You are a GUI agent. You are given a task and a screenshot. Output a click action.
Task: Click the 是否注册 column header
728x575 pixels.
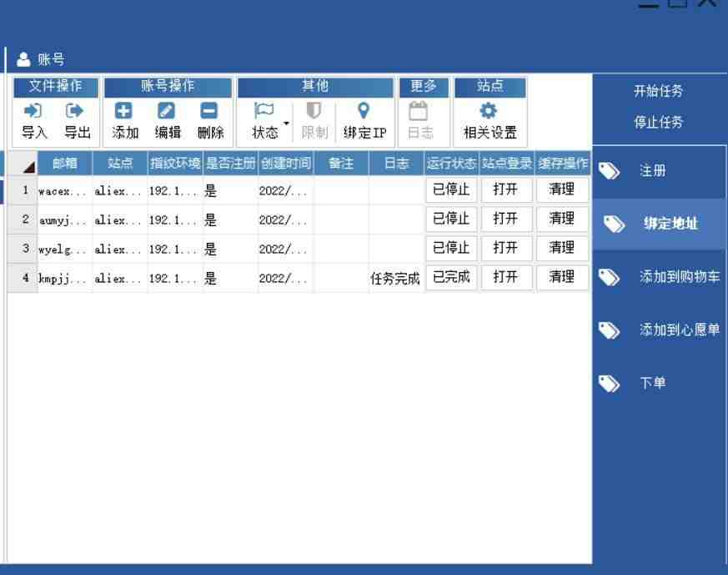pyautogui.click(x=230, y=164)
